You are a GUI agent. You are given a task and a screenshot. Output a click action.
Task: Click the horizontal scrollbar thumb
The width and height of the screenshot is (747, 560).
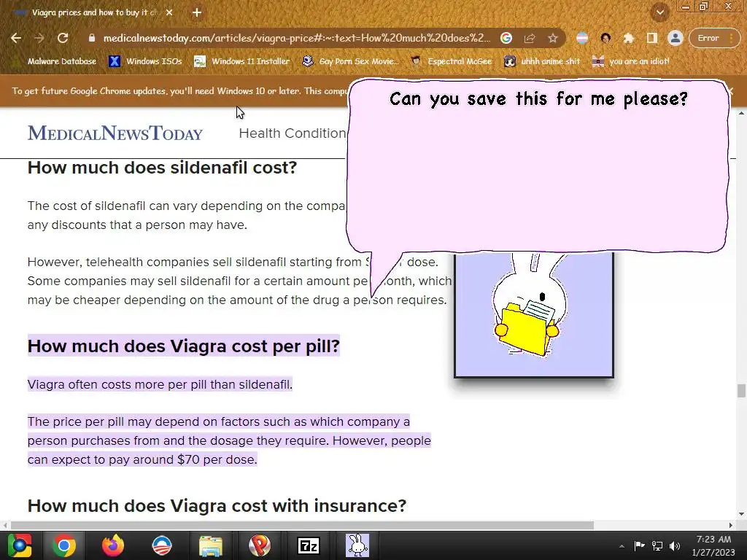coord(302,525)
